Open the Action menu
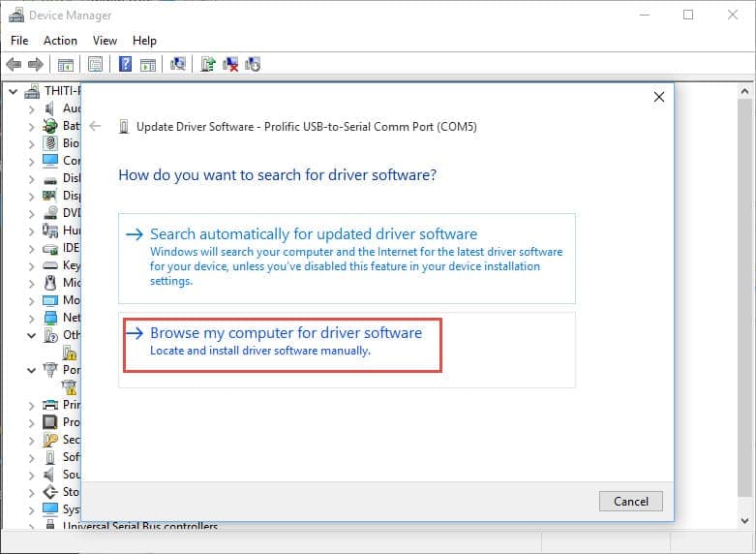This screenshot has width=756, height=554. pyautogui.click(x=60, y=41)
